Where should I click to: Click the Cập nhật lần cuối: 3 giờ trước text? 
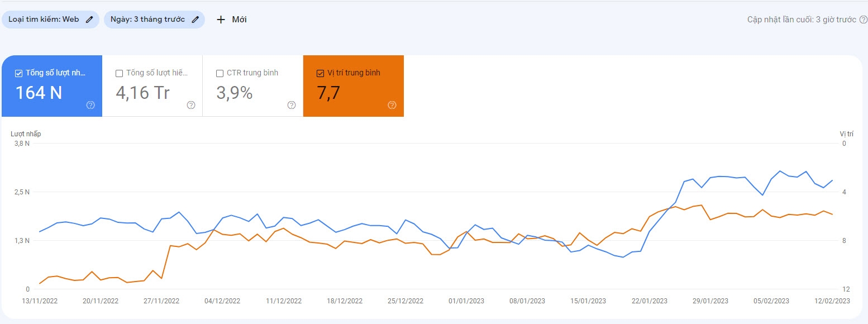(802, 20)
